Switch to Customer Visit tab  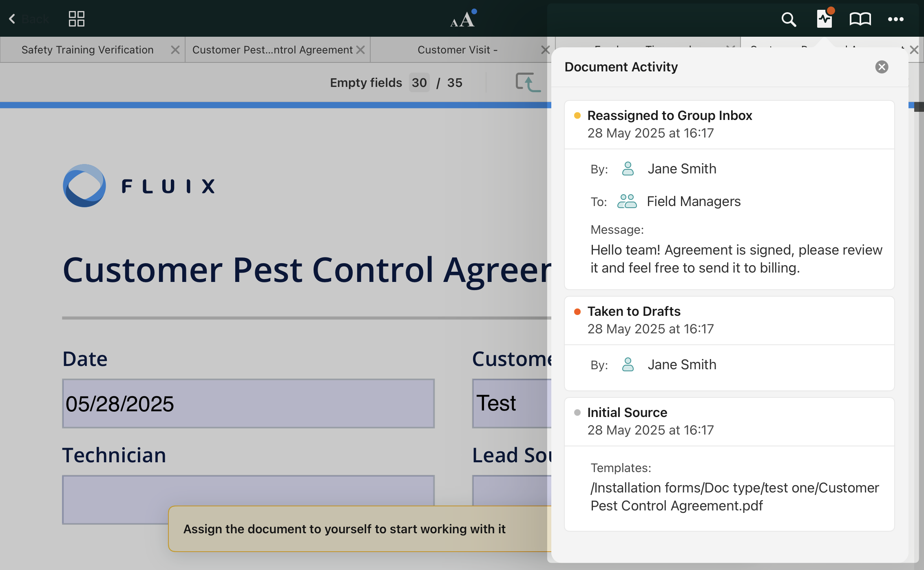tap(457, 50)
